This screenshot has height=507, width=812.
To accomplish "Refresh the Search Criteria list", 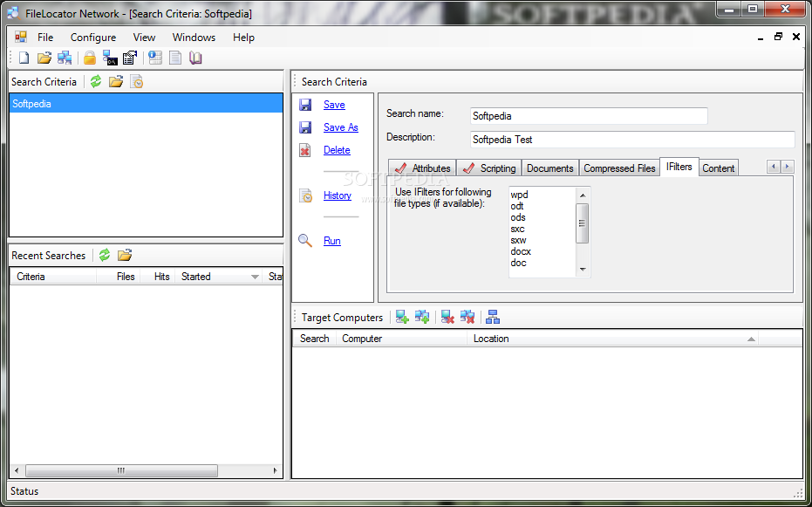I will 96,81.
